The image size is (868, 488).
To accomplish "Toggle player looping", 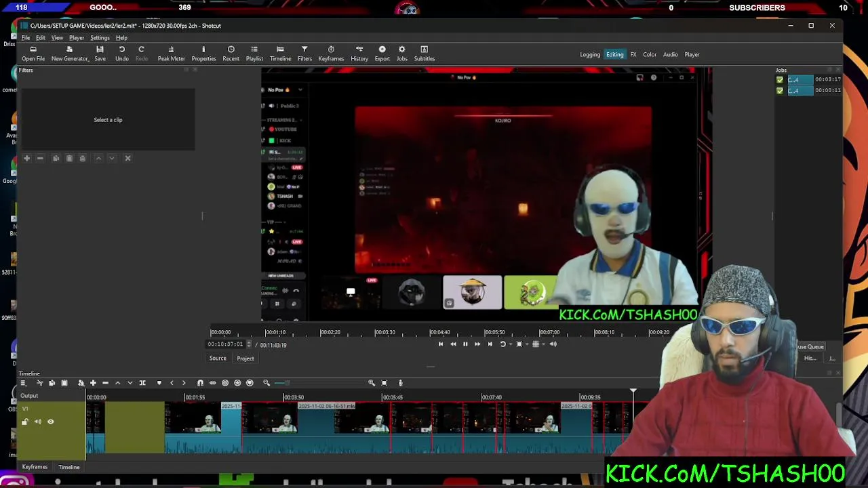I will 504,344.
